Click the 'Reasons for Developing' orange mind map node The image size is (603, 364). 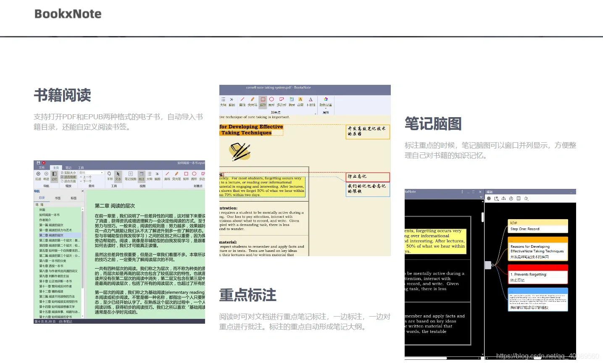[x=538, y=248]
